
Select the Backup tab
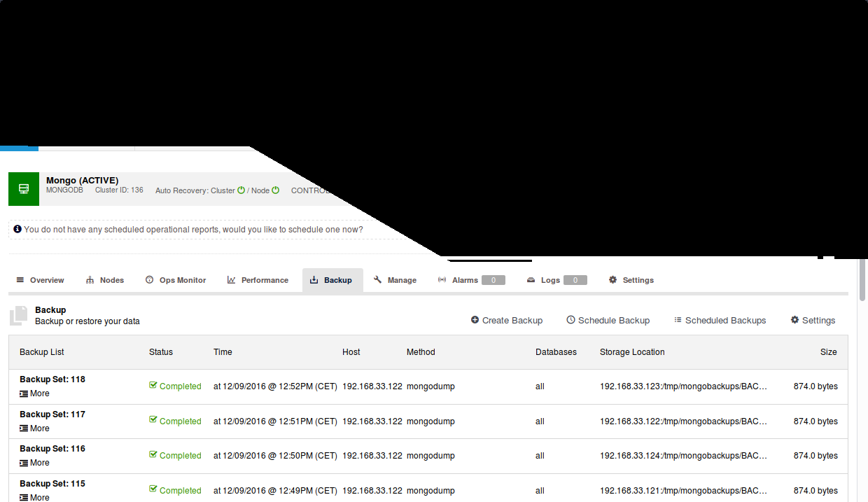click(332, 280)
